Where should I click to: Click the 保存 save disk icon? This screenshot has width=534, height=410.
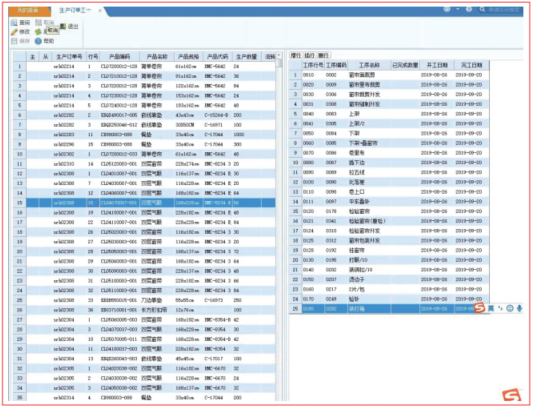click(x=14, y=41)
